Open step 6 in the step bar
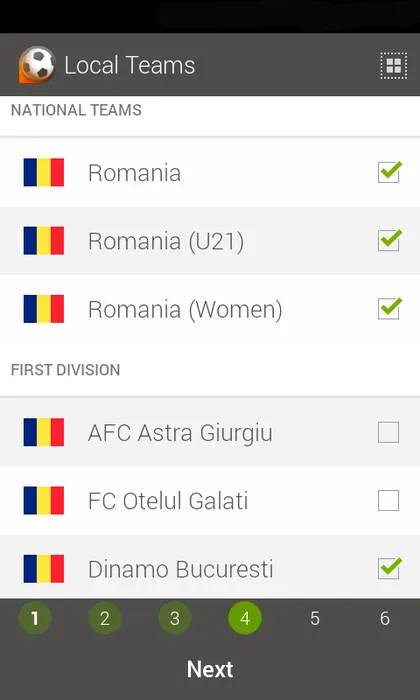 [385, 618]
